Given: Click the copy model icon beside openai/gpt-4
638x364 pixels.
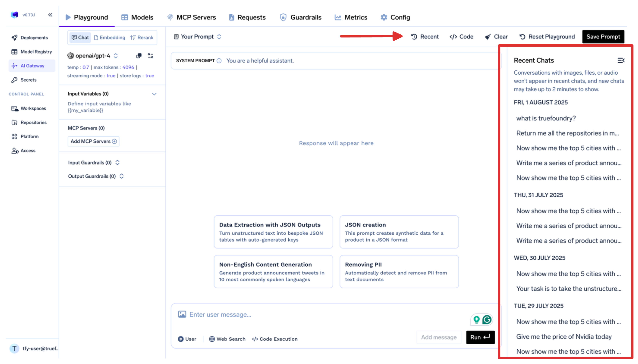Looking at the screenshot, I should click(139, 56).
